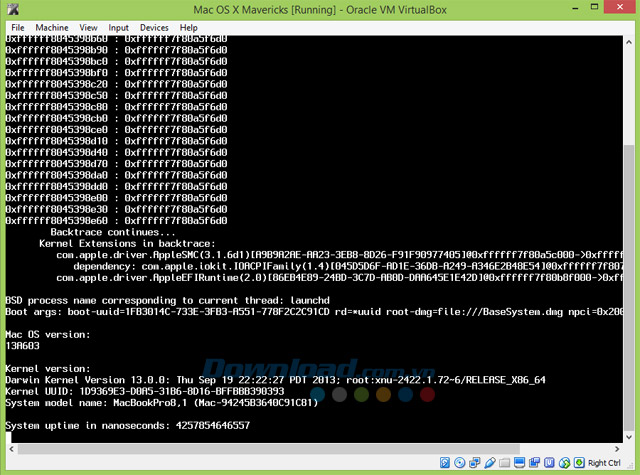Click 'System model name: MacBookPro8,1' line
Viewport: 640px width, 475px height.
(x=162, y=403)
